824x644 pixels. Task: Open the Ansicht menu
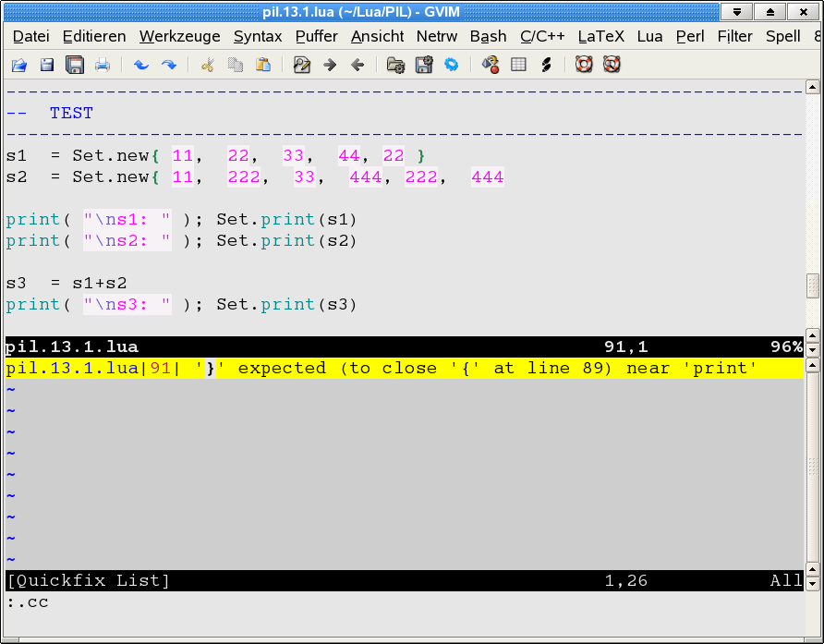tap(377, 36)
